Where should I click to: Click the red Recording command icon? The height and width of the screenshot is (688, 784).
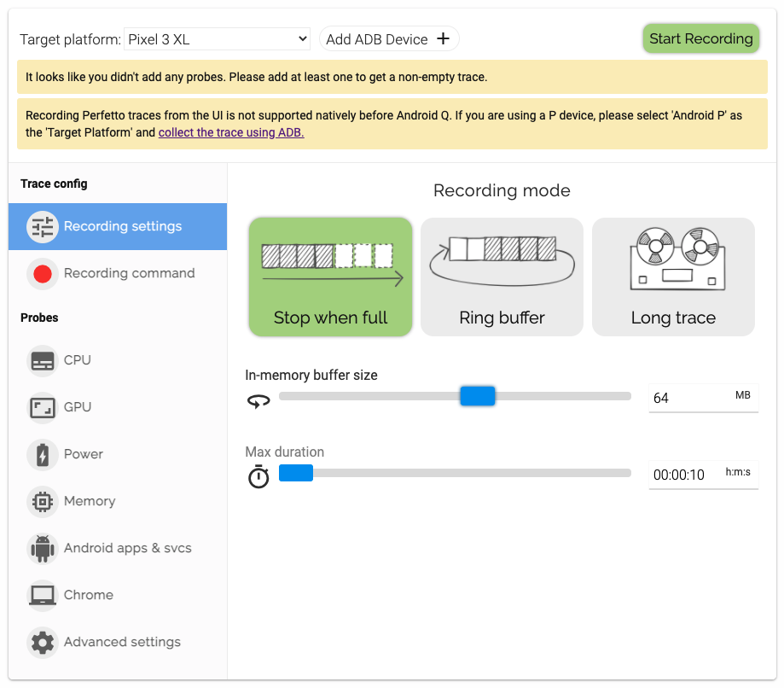[43, 274]
